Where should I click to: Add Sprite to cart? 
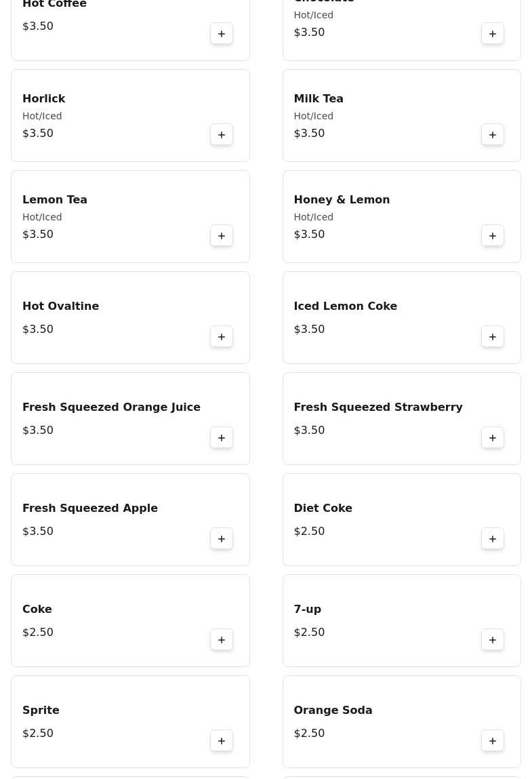click(x=222, y=741)
